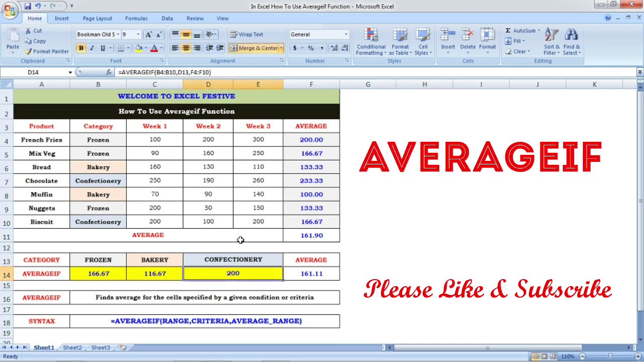Expand Merge & Center dropdown arrow
644x362 pixels.
[x=281, y=48]
